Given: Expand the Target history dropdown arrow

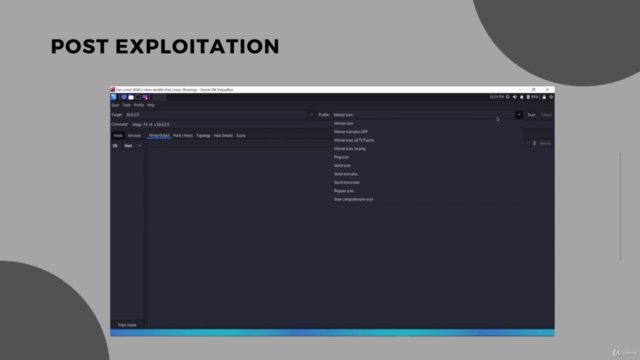Looking at the screenshot, I should tap(311, 115).
